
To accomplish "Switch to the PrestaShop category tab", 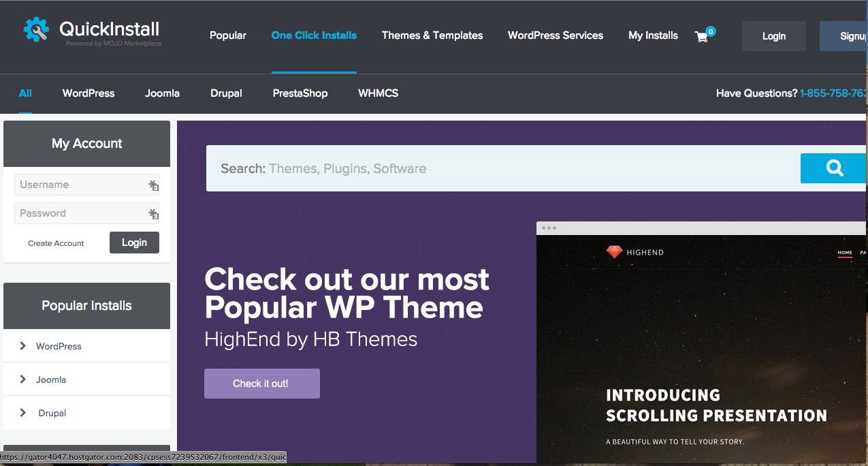I will (x=300, y=93).
